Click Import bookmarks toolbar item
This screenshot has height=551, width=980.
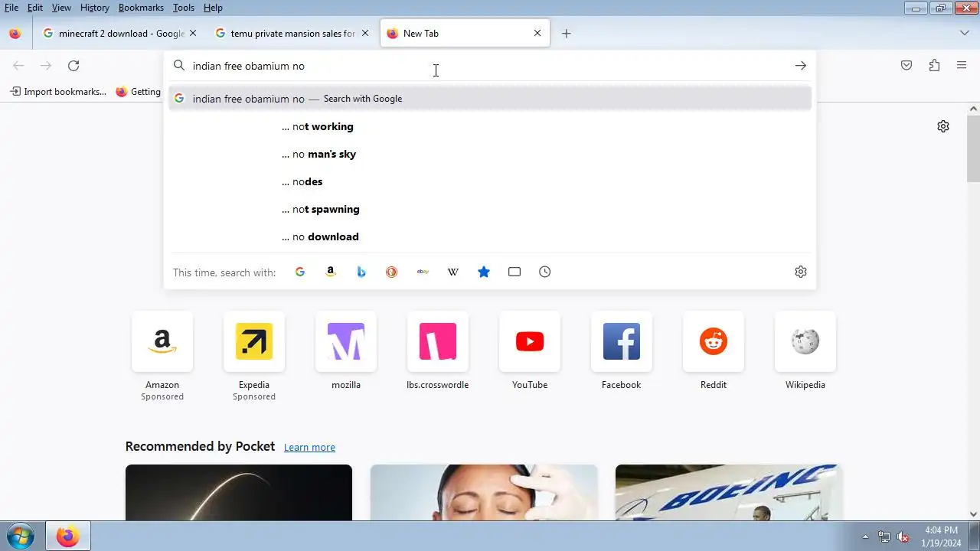click(x=58, y=92)
